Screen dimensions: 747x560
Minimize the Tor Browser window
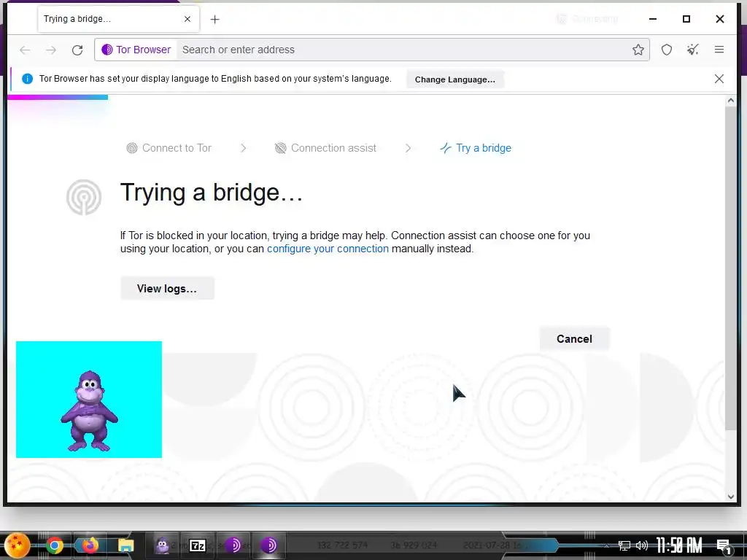coord(653,19)
